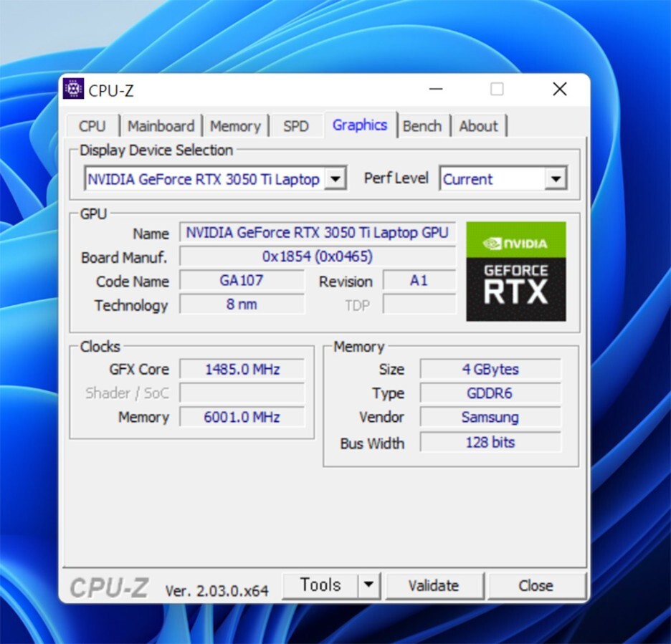The width and height of the screenshot is (671, 644).
Task: Click the Vendor value Samsung
Action: coord(490,417)
